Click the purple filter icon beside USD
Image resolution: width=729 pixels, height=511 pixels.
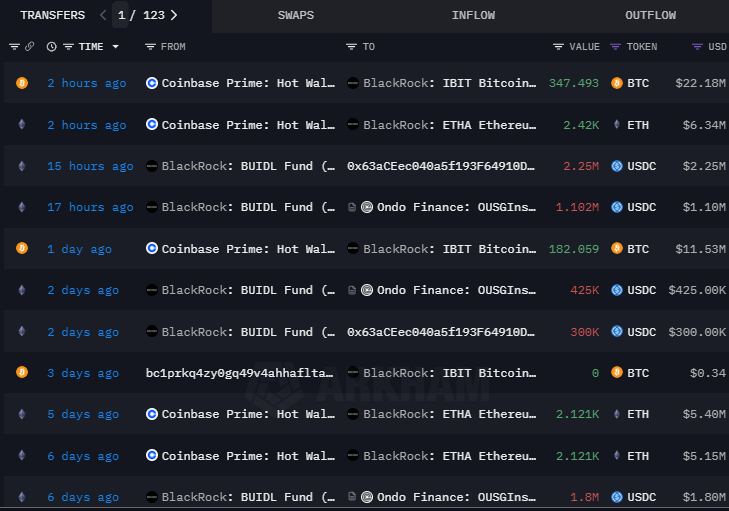(x=697, y=47)
